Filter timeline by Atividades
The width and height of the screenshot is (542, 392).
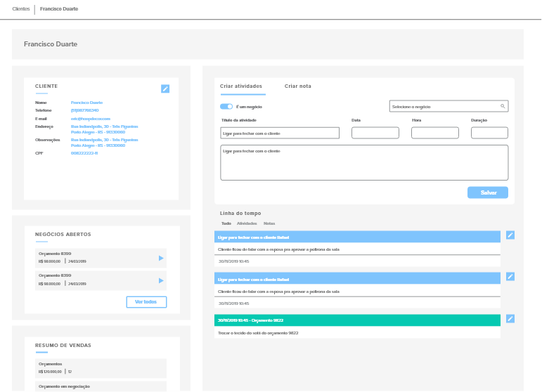[247, 223]
